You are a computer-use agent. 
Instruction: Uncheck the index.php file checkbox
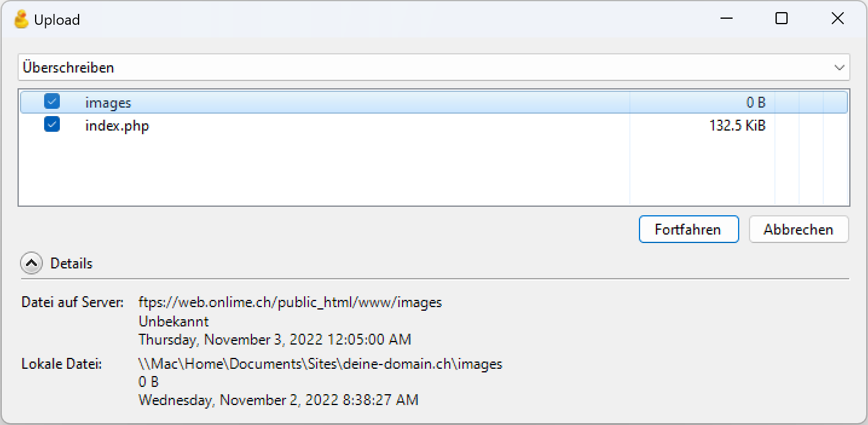click(52, 125)
